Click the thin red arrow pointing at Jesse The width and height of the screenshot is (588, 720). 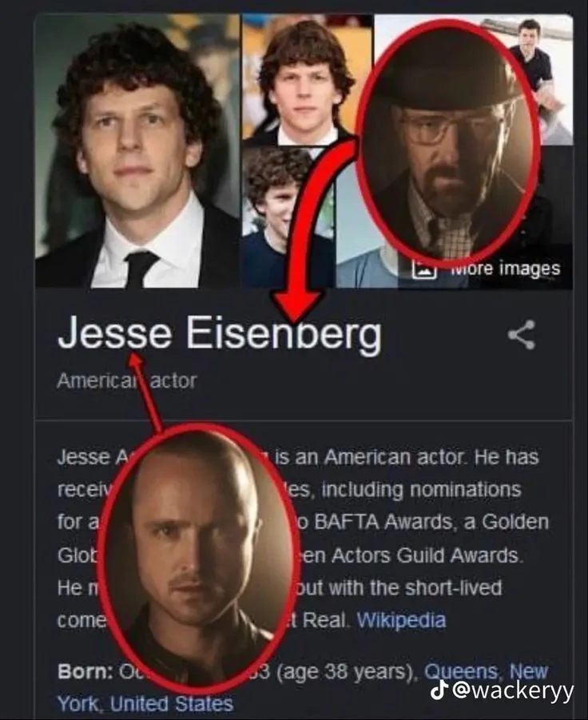point(145,392)
